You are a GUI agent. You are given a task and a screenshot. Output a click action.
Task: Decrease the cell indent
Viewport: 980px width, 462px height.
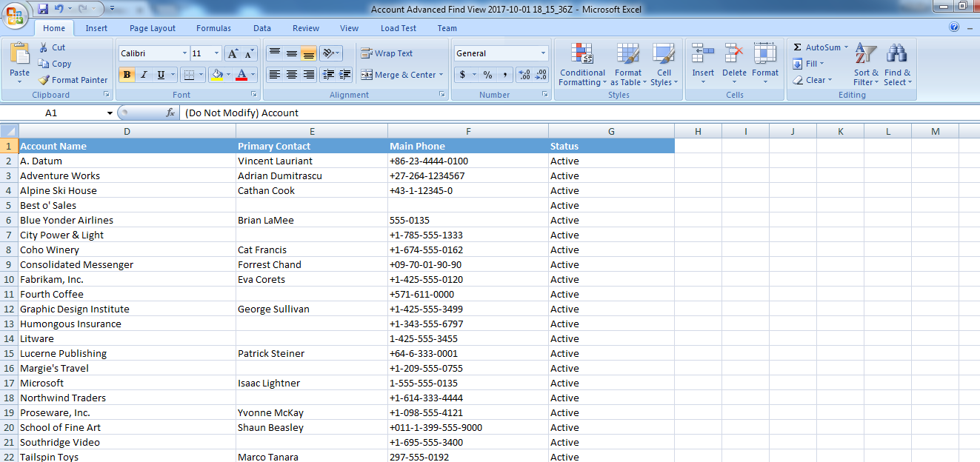(x=328, y=75)
